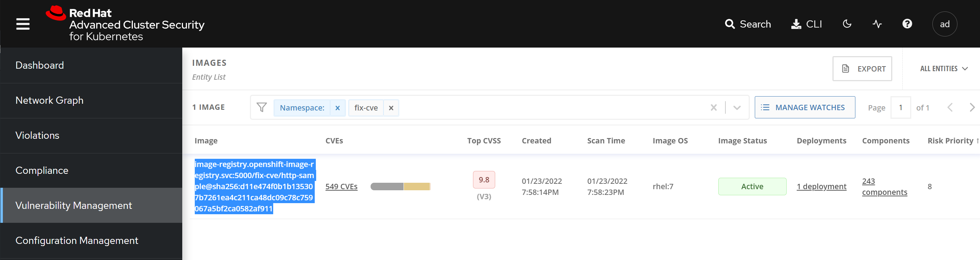Sort by Components column
This screenshot has width=980, height=260.
pos(886,141)
